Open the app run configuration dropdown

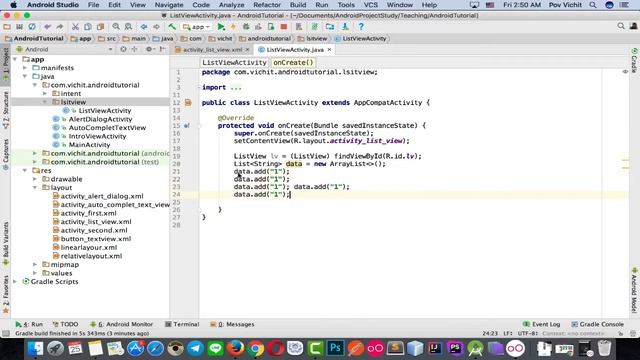click(x=197, y=27)
